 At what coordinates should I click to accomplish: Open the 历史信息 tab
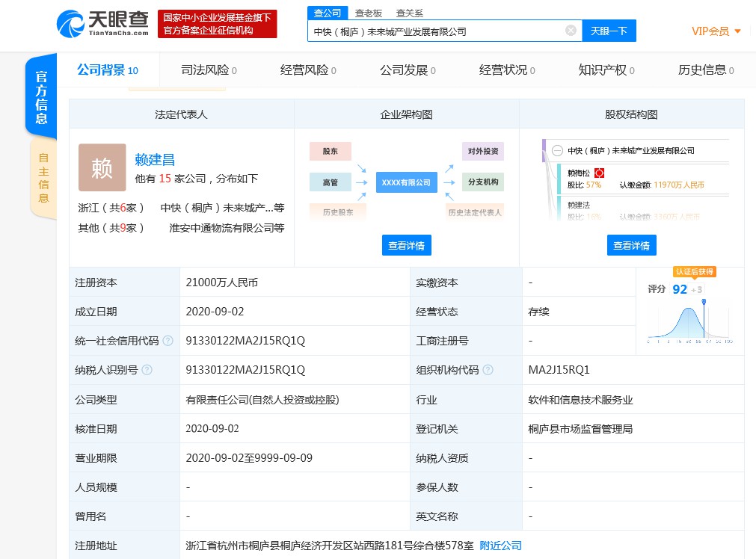pos(706,70)
